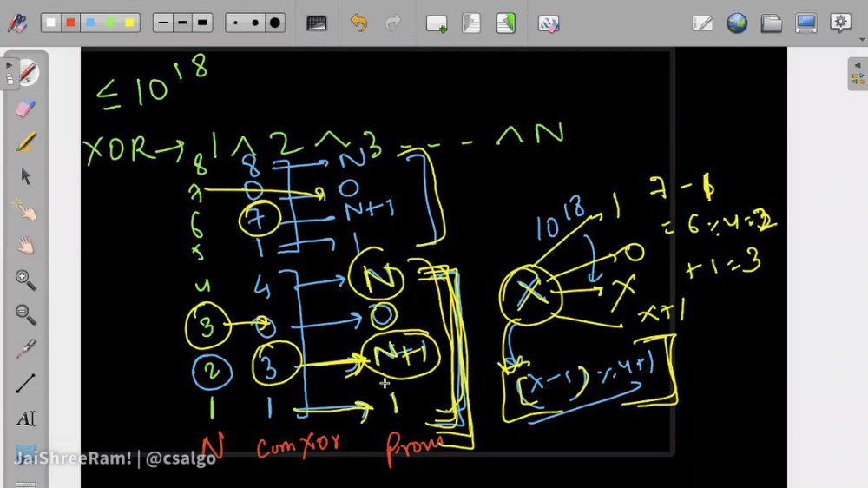Go to the next page
The image size is (868, 488).
pyautogui.click(x=505, y=23)
